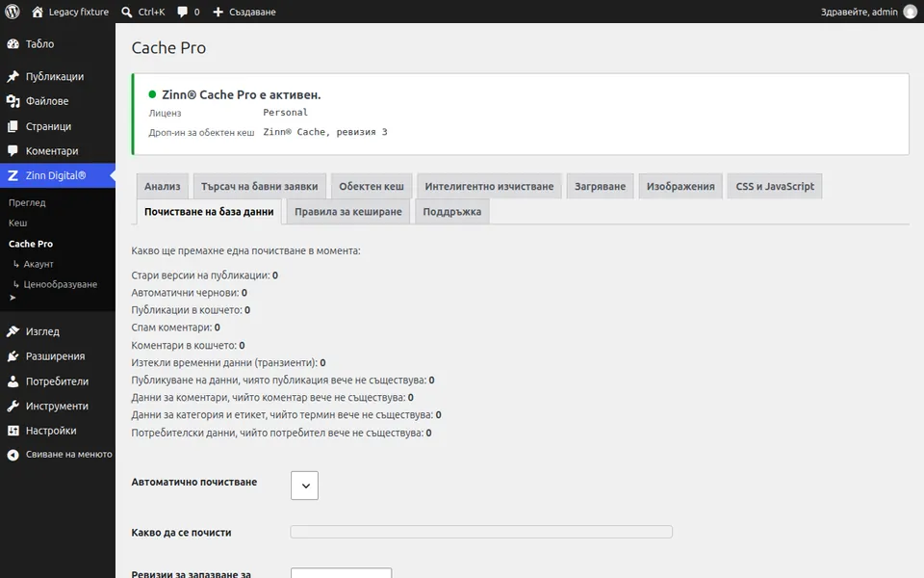The height and width of the screenshot is (578, 924).
Task: Open the Анализ tab
Action: coord(162,186)
